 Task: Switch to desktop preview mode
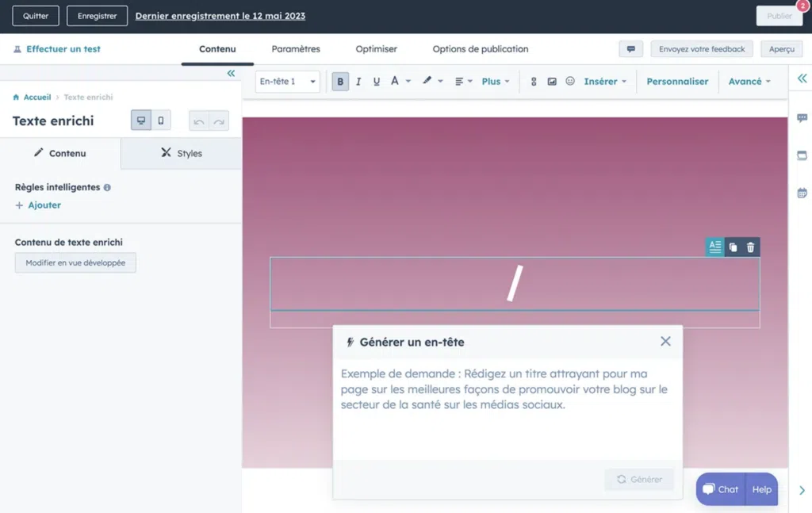141,121
